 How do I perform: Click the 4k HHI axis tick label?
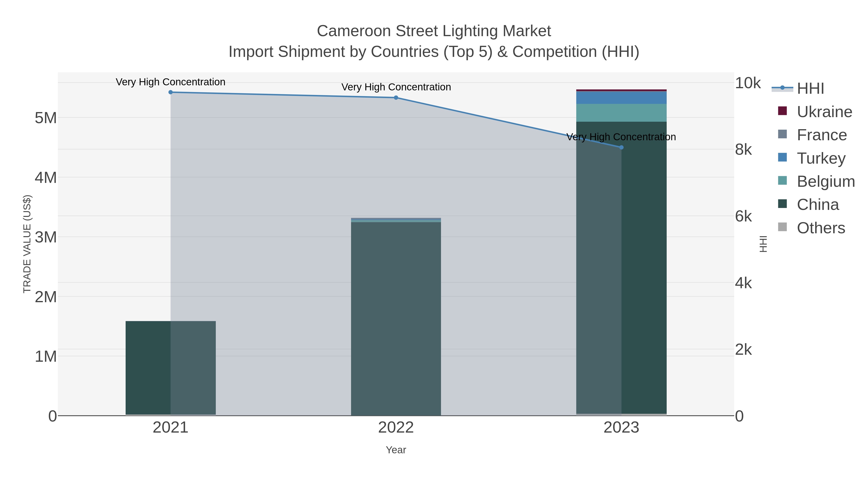(x=743, y=283)
